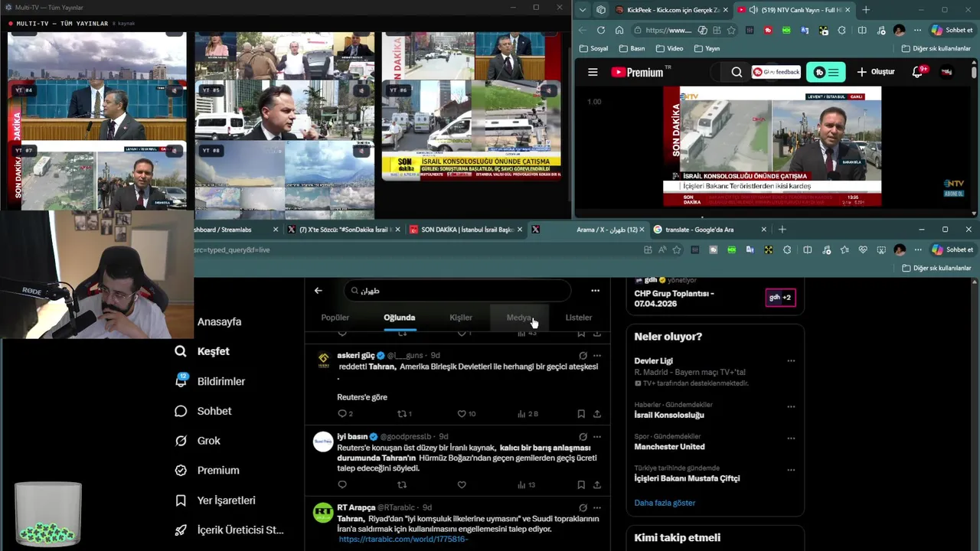
Task: Click Daha fazla göster under trends
Action: click(x=665, y=503)
